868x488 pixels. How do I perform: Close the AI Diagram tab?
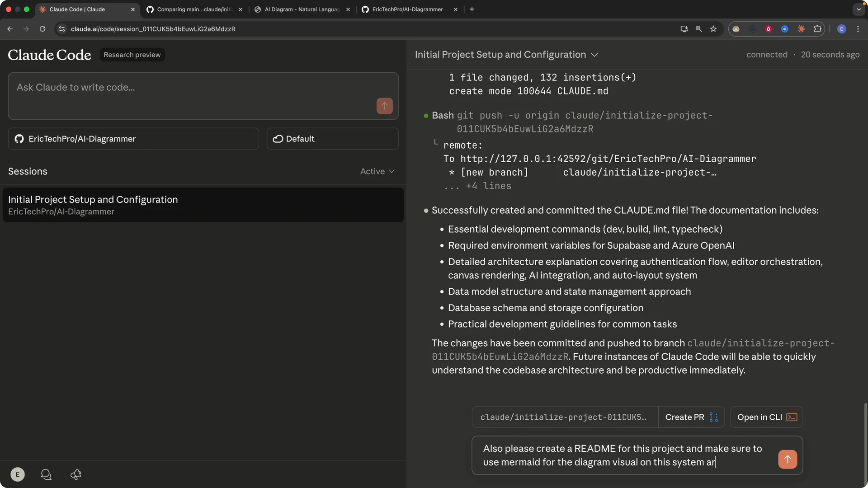click(348, 9)
